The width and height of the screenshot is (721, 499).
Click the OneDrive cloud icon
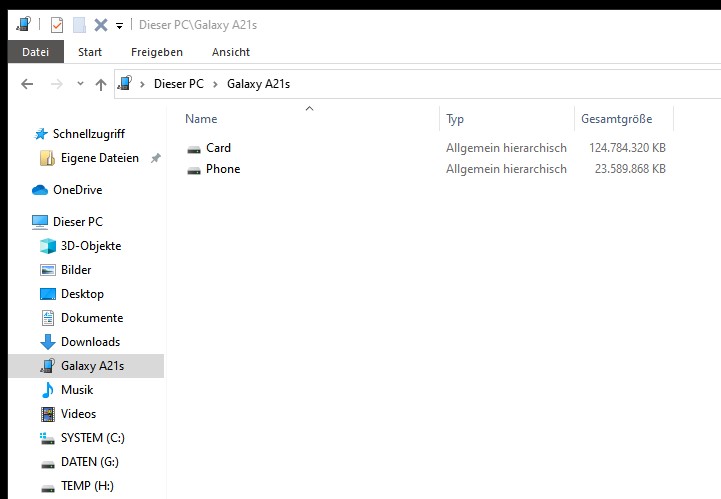coord(40,190)
